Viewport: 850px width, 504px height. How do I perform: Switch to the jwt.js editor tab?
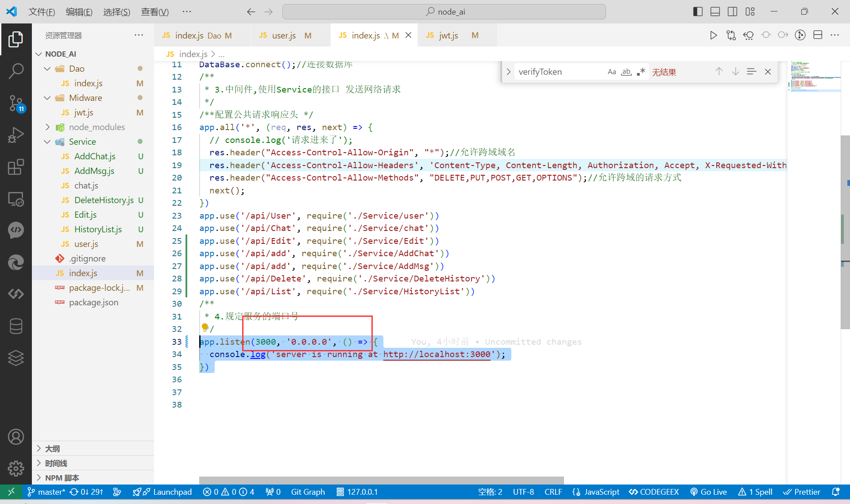tap(448, 35)
